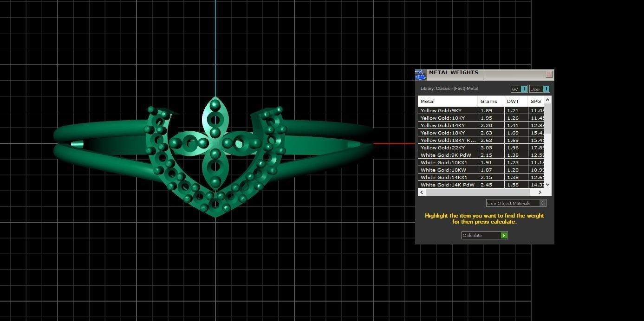644x321 pixels.
Task: Click the 1.96 DWT value for 22KY
Action: click(x=513, y=148)
